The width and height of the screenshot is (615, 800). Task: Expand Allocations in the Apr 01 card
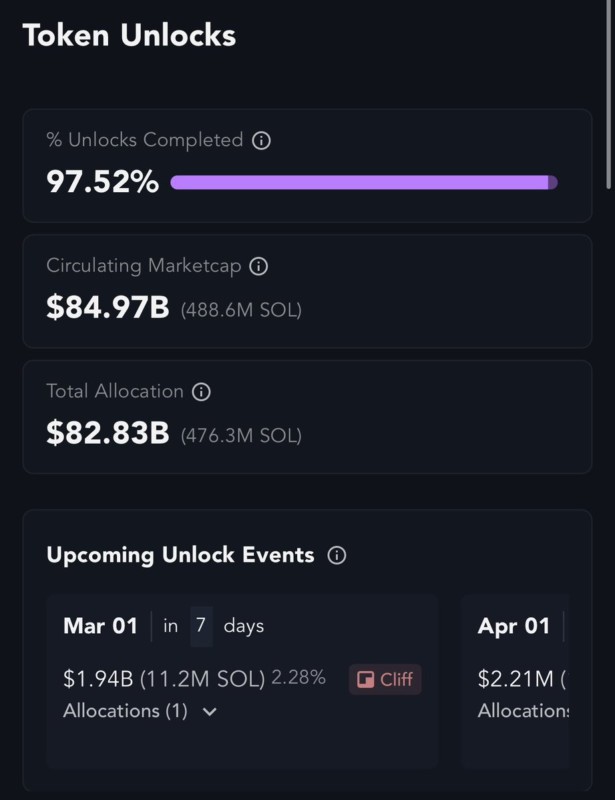click(523, 711)
